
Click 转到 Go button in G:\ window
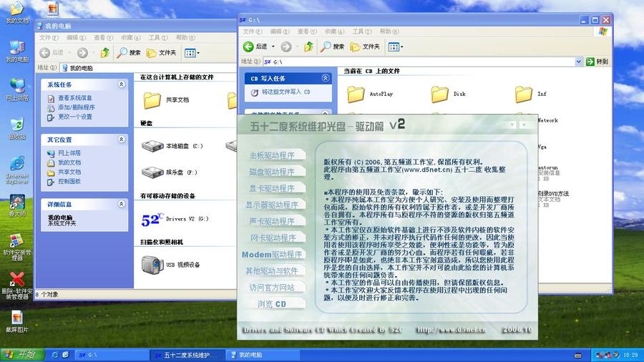(597, 62)
